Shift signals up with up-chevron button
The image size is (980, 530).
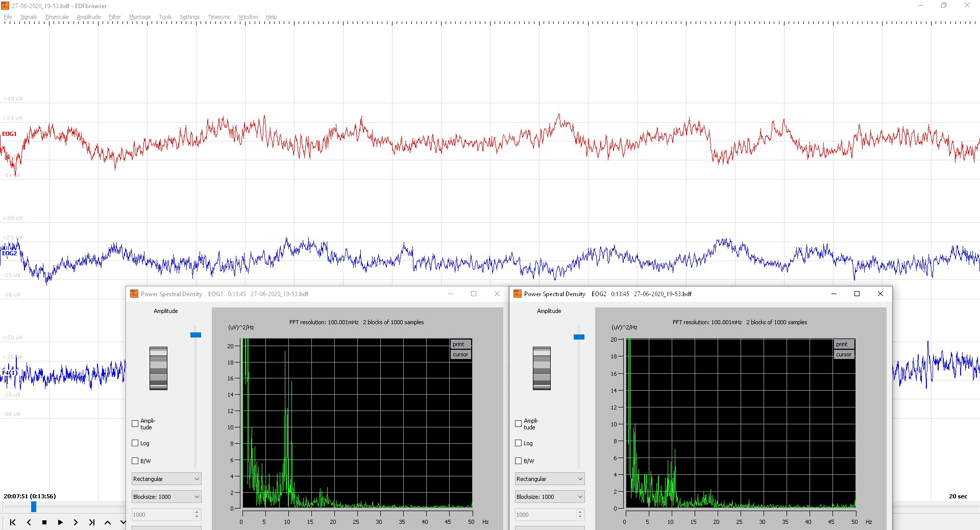tap(108, 522)
